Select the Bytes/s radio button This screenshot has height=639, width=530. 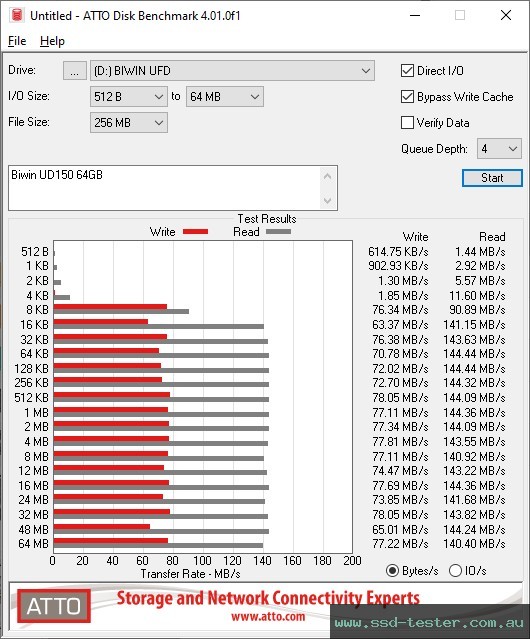(x=392, y=571)
